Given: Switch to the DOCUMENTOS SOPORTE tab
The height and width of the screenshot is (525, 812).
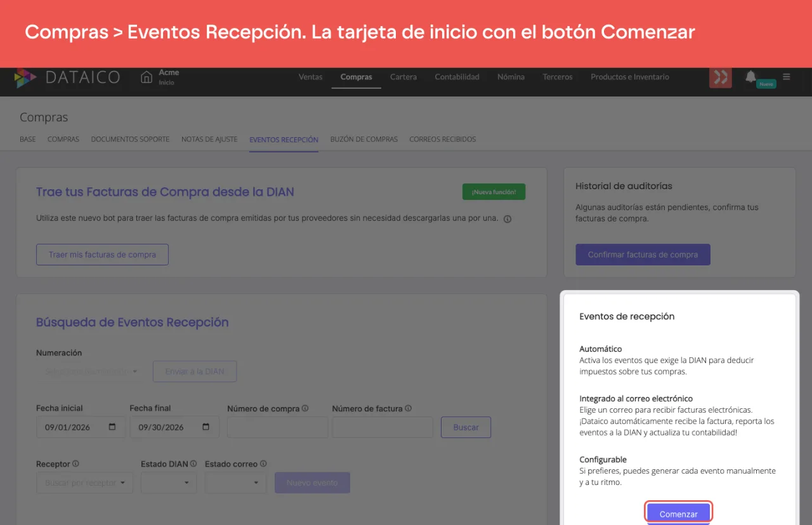Looking at the screenshot, I should [130, 139].
